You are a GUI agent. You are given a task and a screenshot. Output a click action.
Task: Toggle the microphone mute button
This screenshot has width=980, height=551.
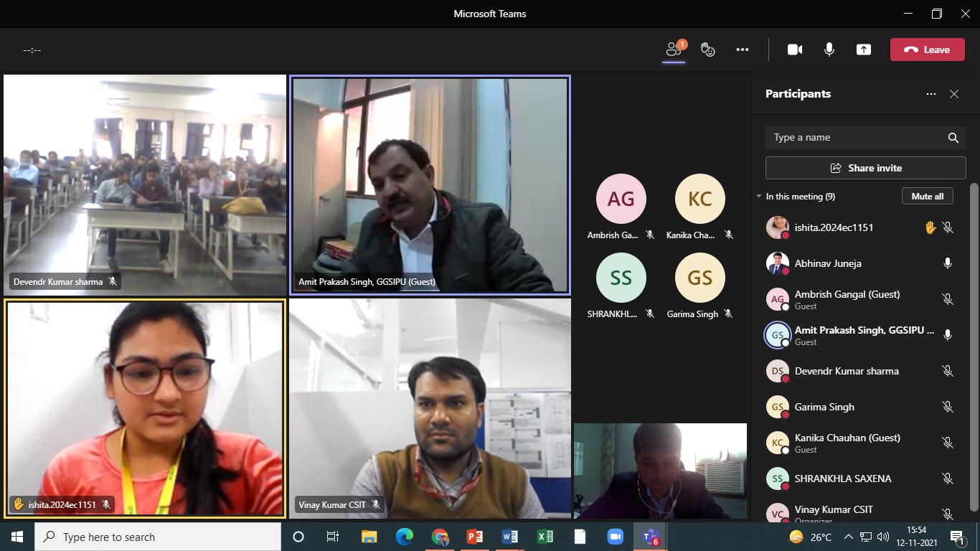pyautogui.click(x=829, y=50)
